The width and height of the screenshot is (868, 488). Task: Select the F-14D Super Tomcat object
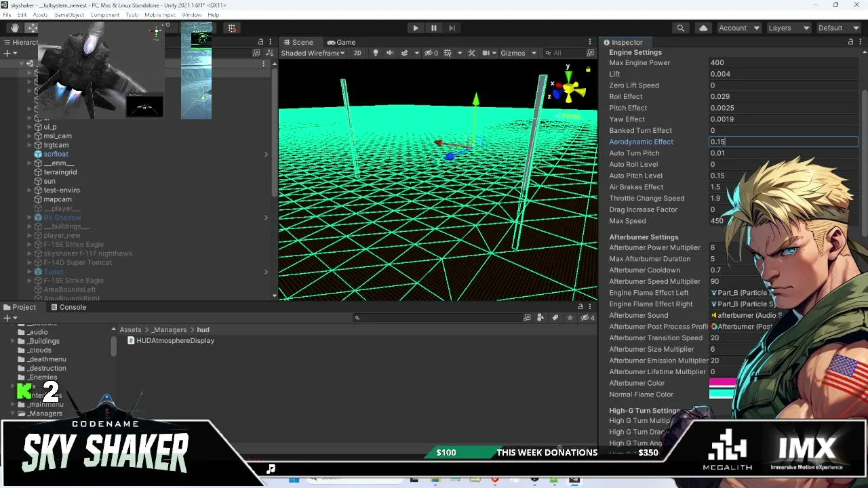pyautogui.click(x=77, y=262)
